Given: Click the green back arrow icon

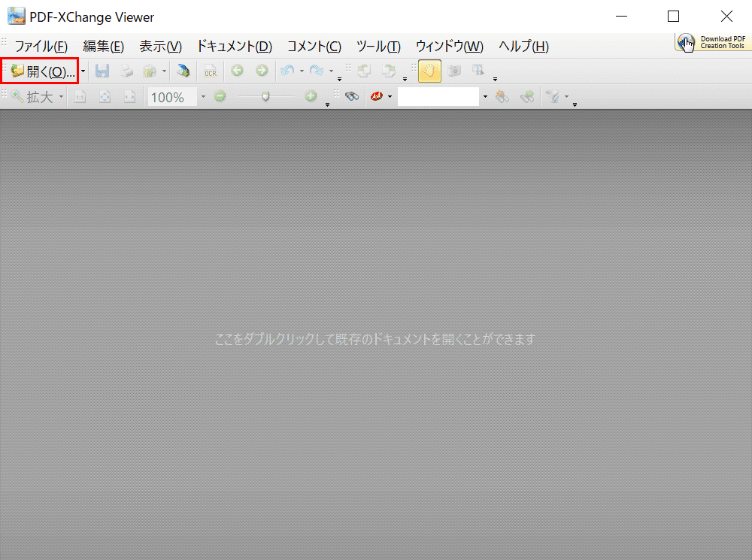Looking at the screenshot, I should tap(237, 71).
